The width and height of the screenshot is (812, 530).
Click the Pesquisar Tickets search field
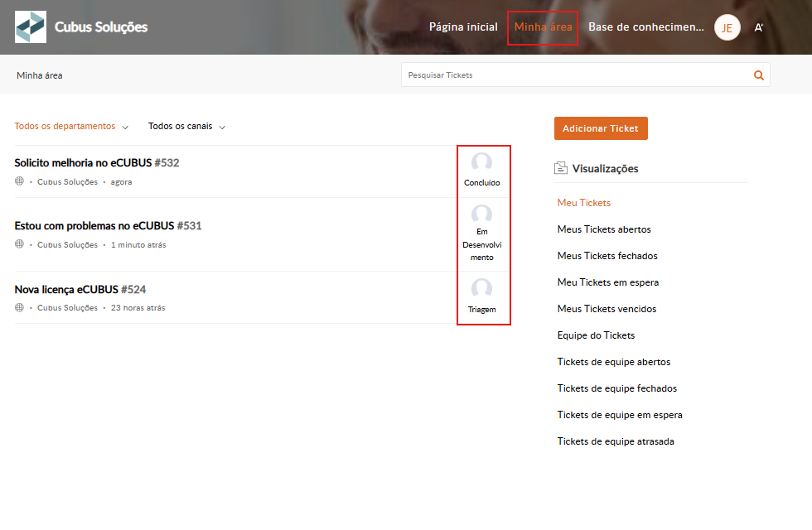pyautogui.click(x=576, y=75)
